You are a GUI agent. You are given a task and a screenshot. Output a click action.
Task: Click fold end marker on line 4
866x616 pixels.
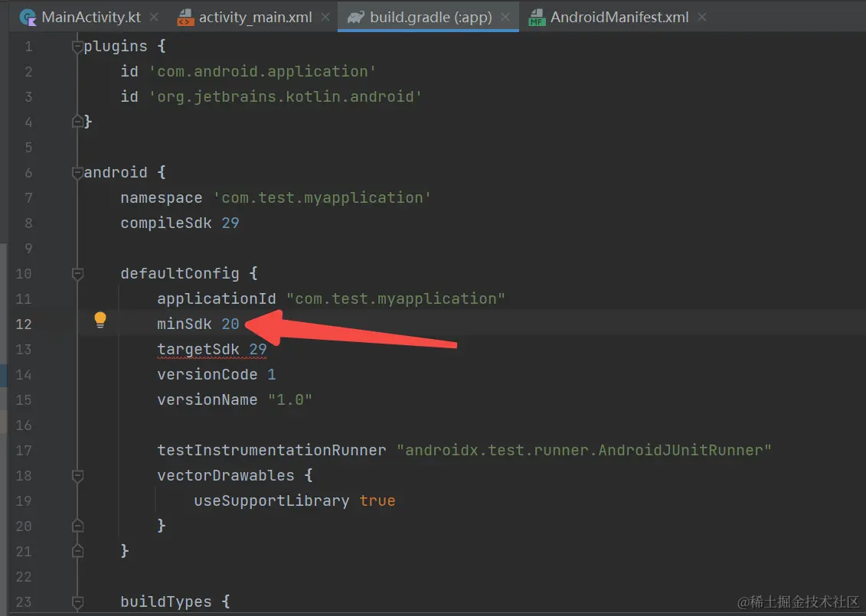click(x=77, y=122)
